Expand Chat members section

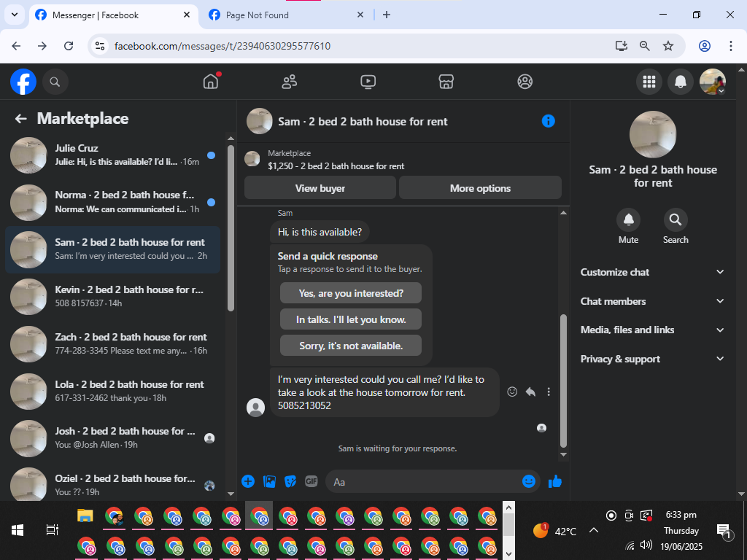tap(652, 301)
